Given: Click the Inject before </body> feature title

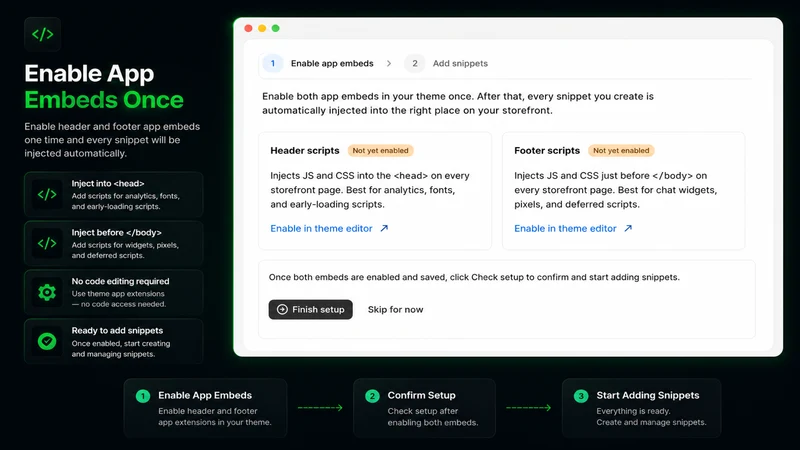Looking at the screenshot, I should click(x=116, y=233).
